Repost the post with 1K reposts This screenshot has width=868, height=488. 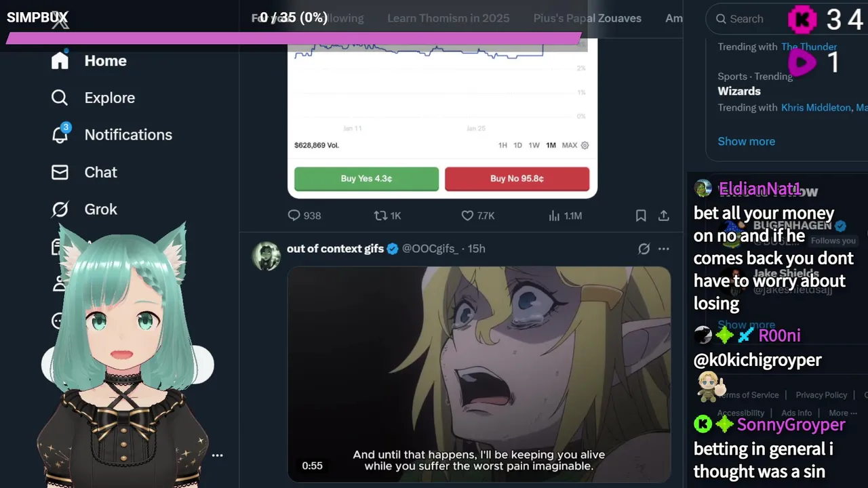coord(387,216)
